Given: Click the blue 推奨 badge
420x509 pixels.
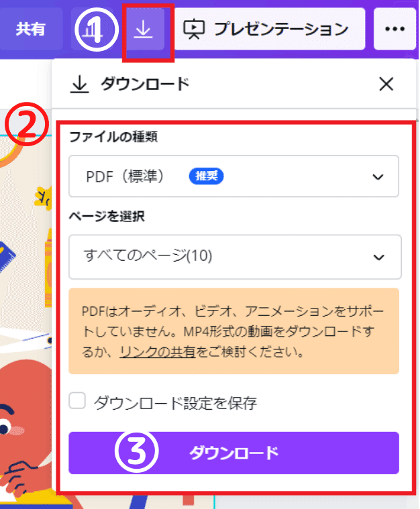Looking at the screenshot, I should pos(206,176).
